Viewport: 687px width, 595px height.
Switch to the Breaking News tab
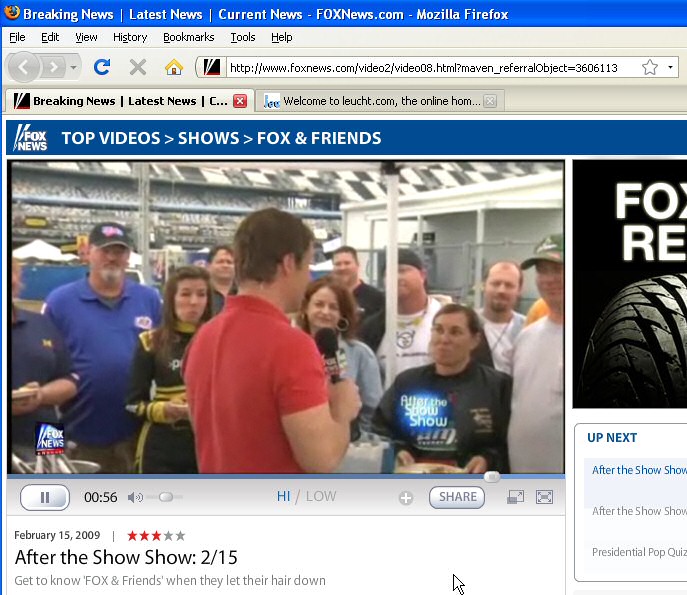[x=129, y=101]
